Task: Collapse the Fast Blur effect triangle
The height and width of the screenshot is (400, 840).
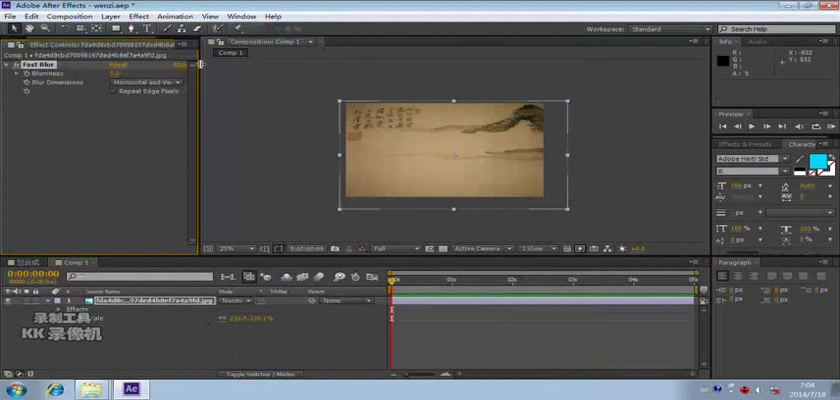Action: pos(6,65)
